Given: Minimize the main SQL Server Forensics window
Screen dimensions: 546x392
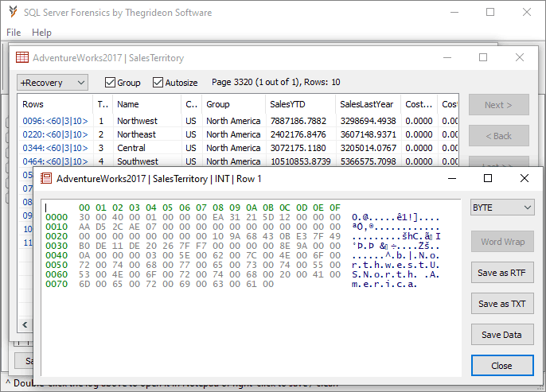Looking at the screenshot, I should click(454, 12).
